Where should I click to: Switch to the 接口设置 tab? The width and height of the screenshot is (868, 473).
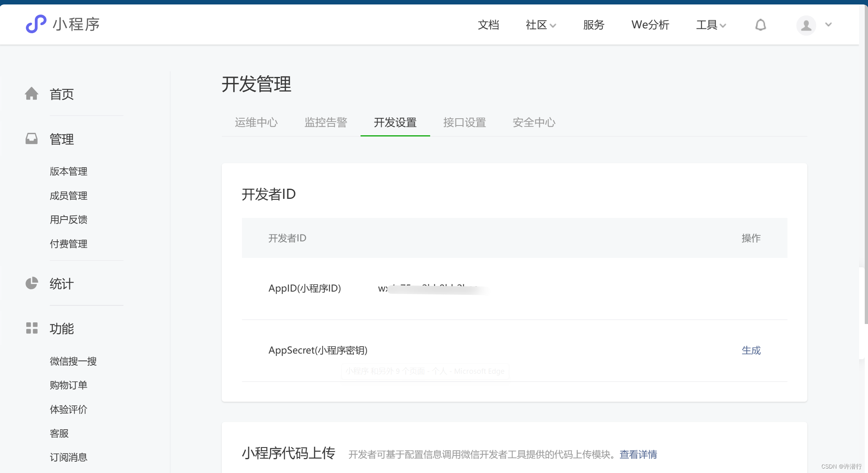(x=465, y=122)
